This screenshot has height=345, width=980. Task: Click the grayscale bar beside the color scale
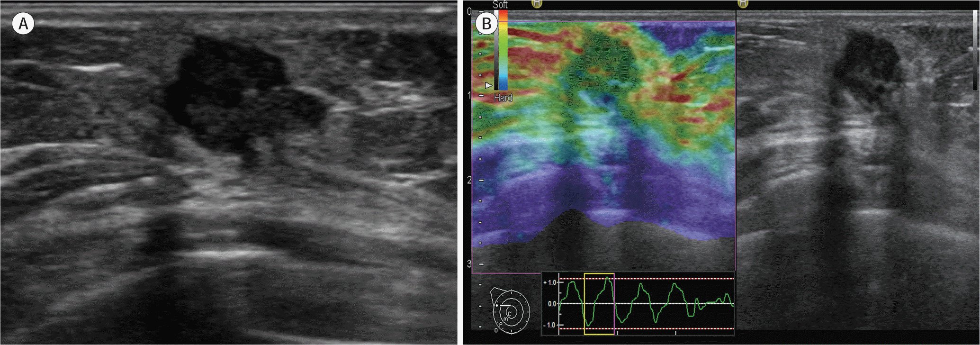pos(496,50)
